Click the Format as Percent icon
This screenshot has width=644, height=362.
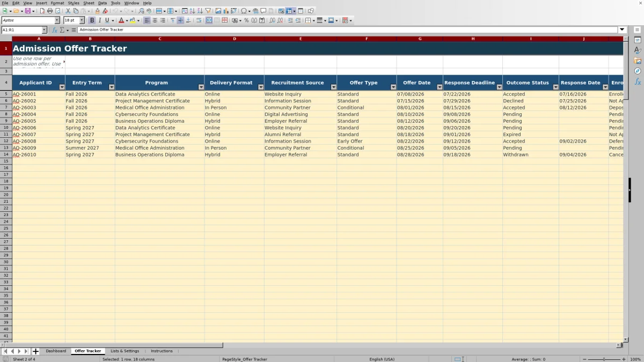coord(246,20)
